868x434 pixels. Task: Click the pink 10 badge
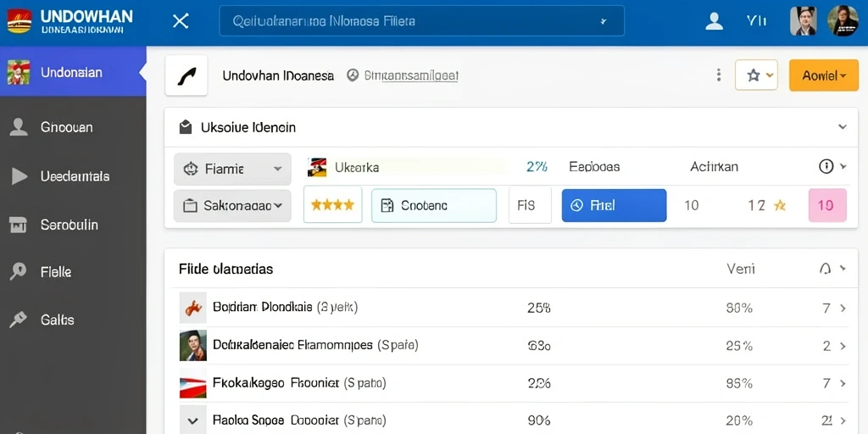[827, 205]
